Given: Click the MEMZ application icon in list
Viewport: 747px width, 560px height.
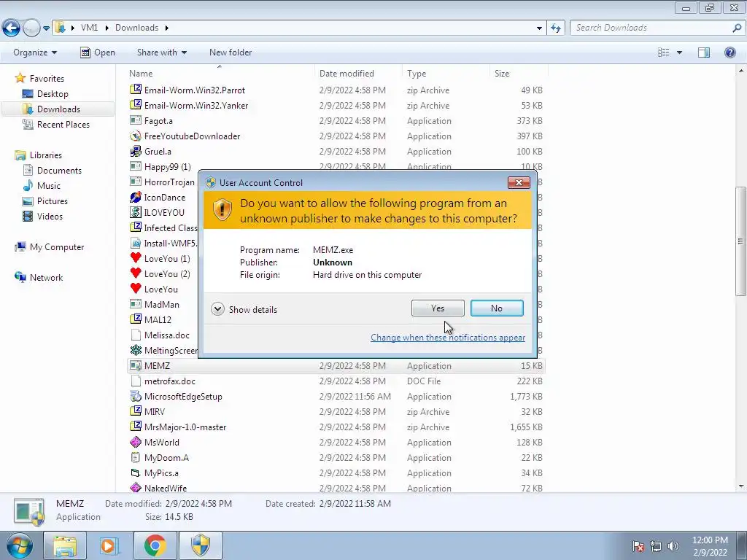Looking at the screenshot, I should point(136,366).
